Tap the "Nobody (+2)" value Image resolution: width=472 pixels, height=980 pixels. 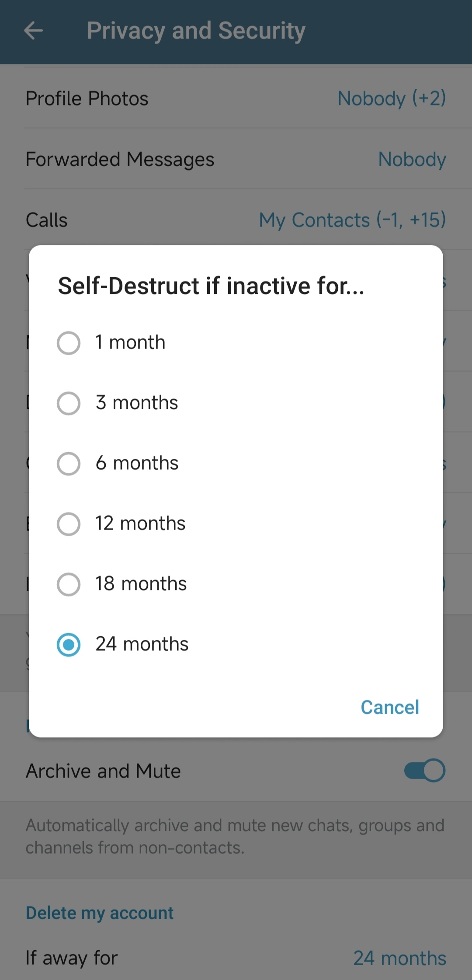point(392,98)
